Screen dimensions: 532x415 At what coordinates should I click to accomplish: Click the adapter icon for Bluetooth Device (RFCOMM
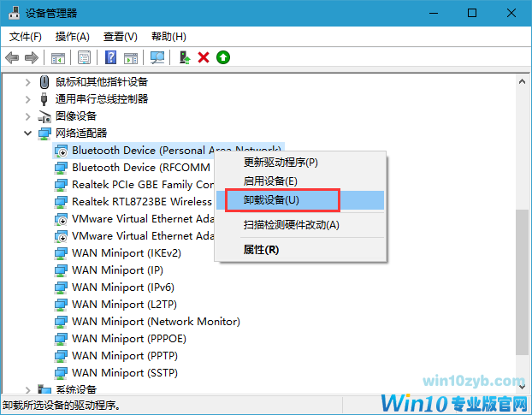(x=61, y=168)
